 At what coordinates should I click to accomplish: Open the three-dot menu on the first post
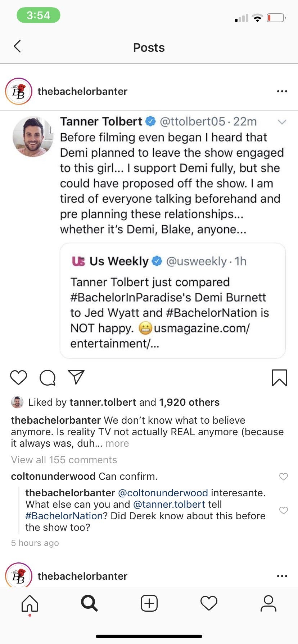[282, 91]
